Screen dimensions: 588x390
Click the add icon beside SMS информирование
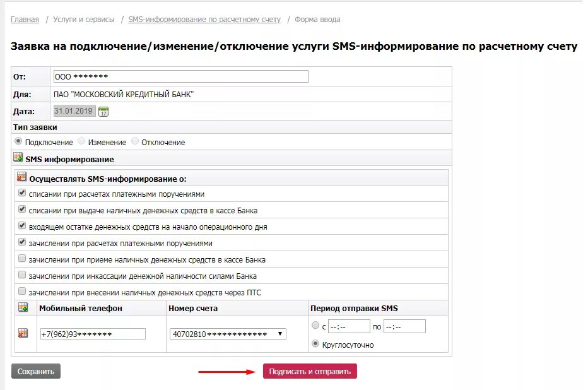[18, 158]
